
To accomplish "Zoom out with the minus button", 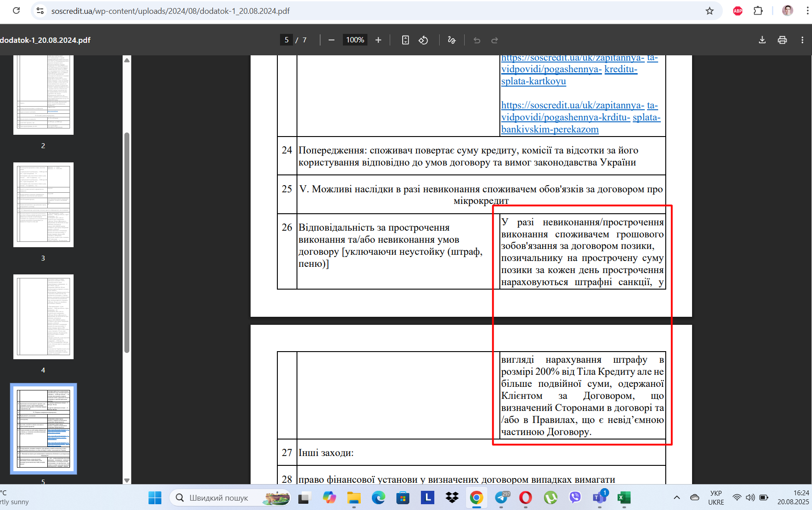I will (331, 40).
